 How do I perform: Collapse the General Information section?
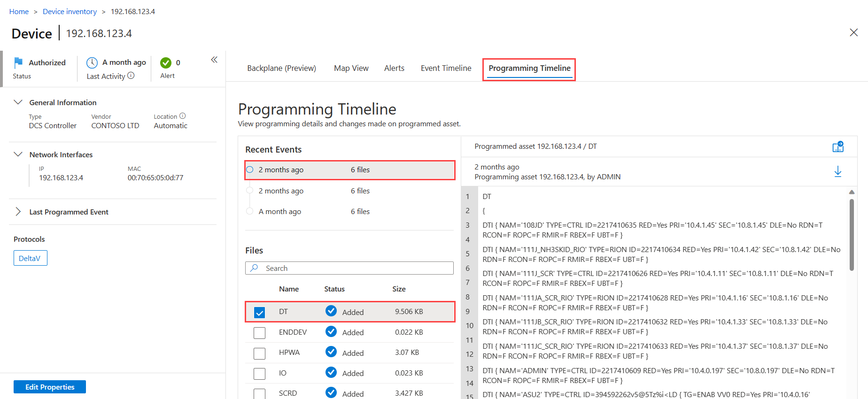pos(18,102)
